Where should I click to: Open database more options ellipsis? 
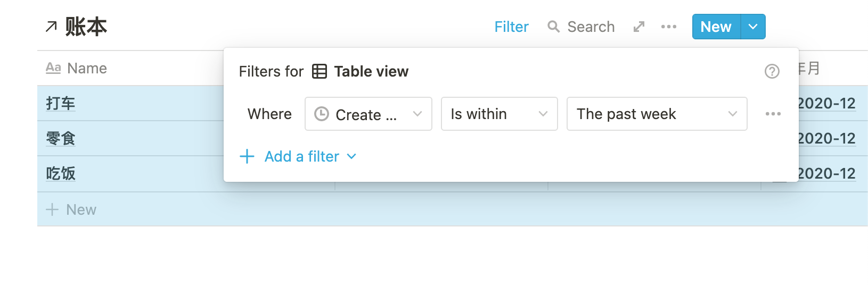click(x=668, y=27)
